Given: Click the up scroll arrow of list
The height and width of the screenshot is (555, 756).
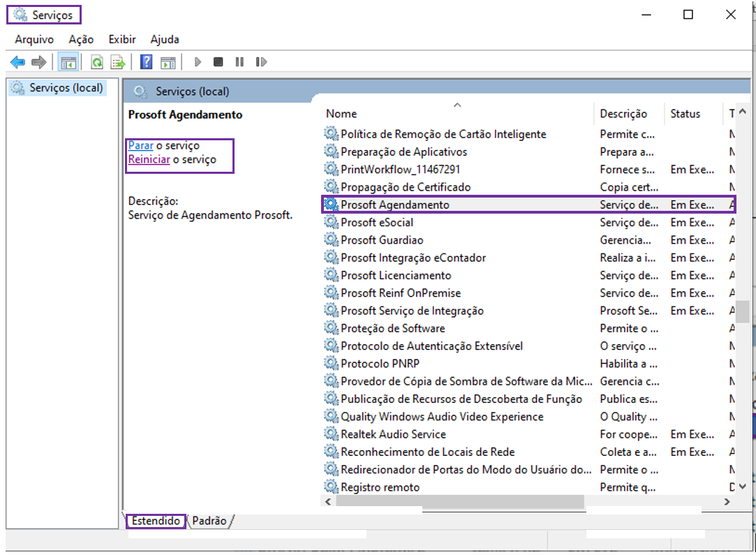Looking at the screenshot, I should 743,112.
